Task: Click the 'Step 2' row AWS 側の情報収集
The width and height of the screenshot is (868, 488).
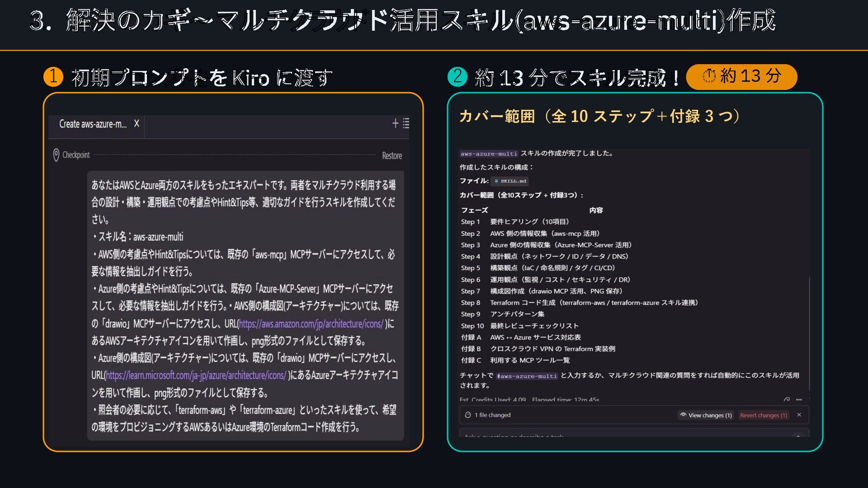Action: (x=530, y=234)
